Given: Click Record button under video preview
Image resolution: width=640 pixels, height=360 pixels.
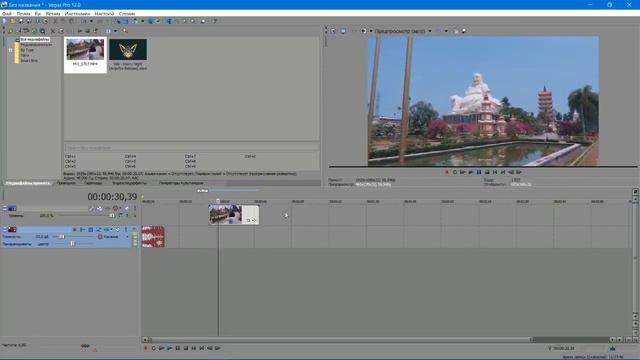Looking at the screenshot, I should tap(447, 172).
